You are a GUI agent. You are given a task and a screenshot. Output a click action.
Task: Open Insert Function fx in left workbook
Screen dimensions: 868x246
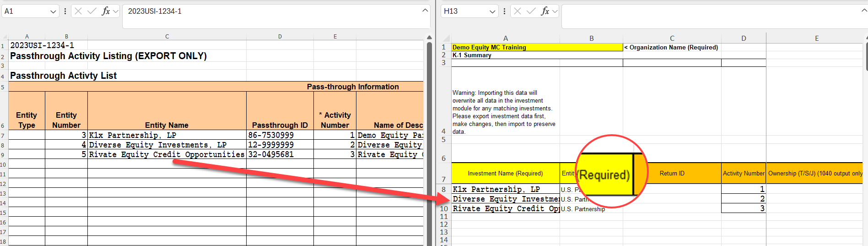[106, 11]
